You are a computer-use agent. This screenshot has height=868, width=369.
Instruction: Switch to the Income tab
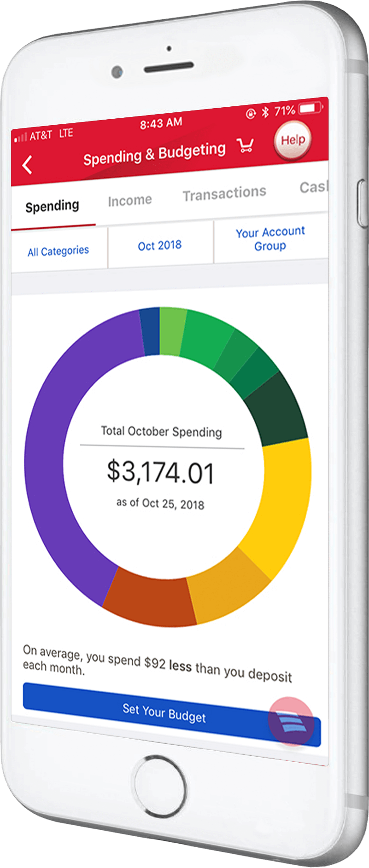(130, 200)
